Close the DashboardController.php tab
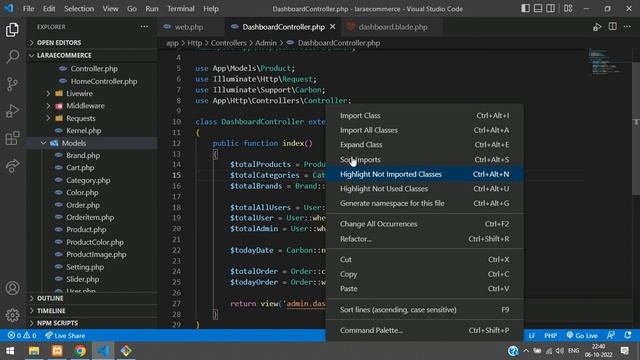The image size is (640, 360). tap(333, 27)
